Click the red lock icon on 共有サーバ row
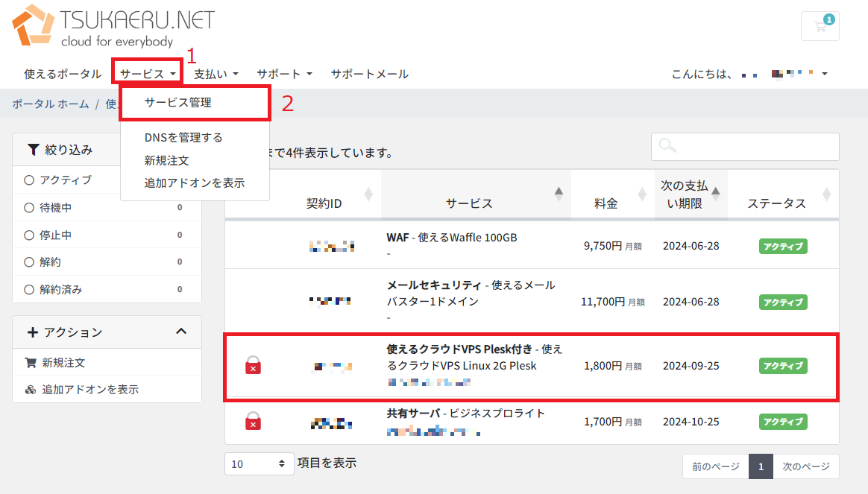868x494 pixels. point(253,421)
